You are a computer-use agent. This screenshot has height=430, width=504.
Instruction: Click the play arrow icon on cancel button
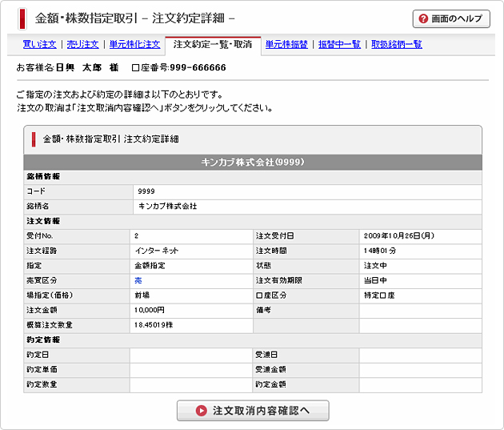click(x=202, y=411)
